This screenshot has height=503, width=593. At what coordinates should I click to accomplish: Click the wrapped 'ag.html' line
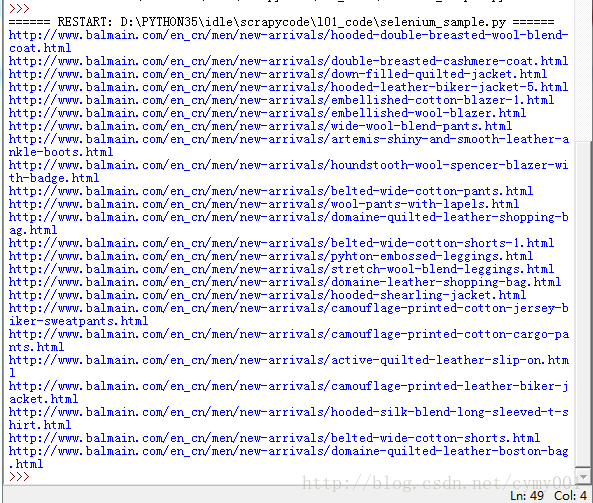click(x=33, y=230)
